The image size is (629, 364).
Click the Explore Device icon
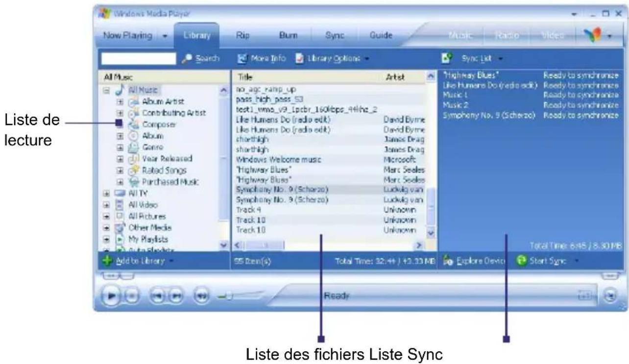[x=447, y=261]
